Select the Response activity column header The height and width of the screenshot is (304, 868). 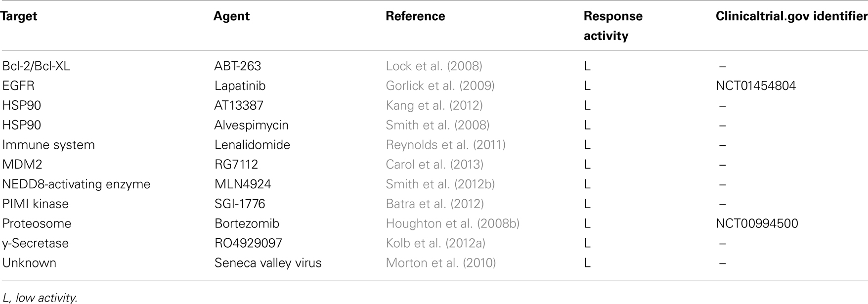[613, 26]
